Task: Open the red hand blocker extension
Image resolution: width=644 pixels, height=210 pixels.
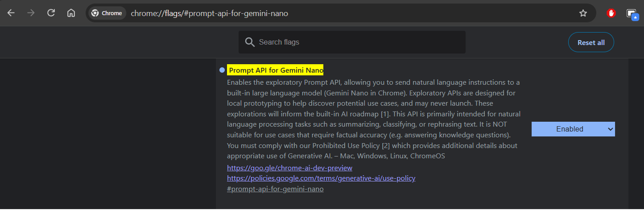Action: (x=611, y=13)
